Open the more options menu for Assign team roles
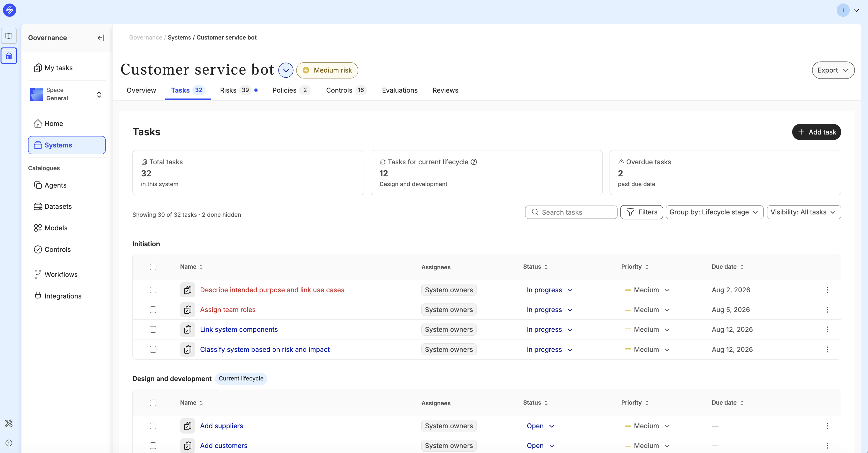 click(828, 310)
